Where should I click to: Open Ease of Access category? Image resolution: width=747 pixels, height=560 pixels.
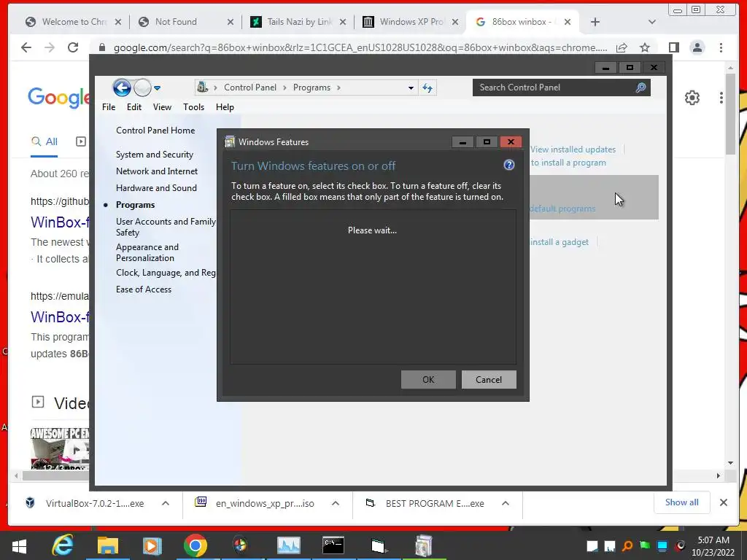click(144, 289)
